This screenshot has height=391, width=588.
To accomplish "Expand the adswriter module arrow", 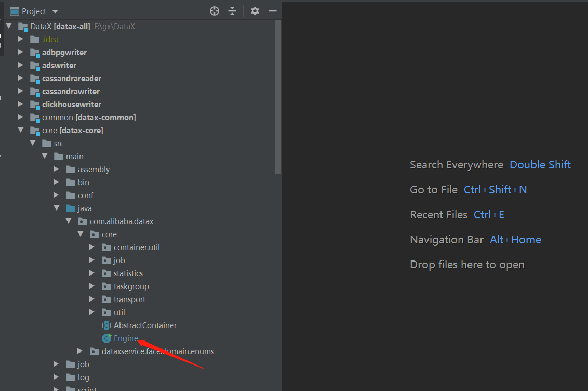I will [20, 65].
